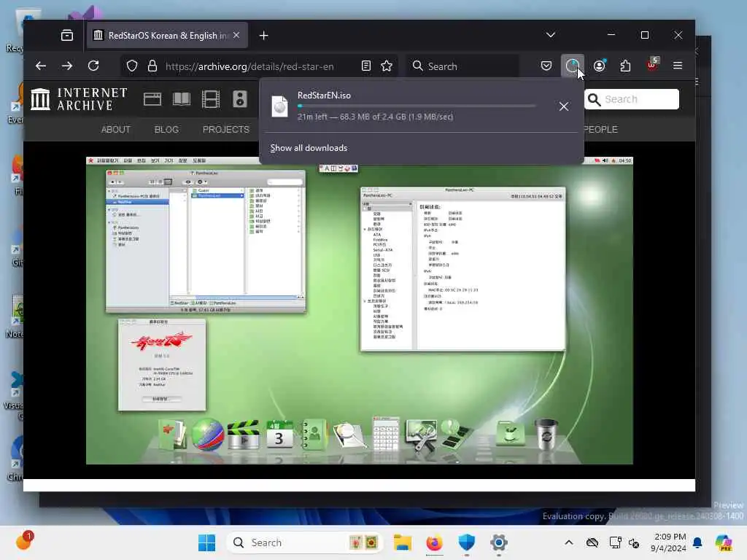The width and height of the screenshot is (747, 560).
Task: Open the Firefox account menu
Action: tap(600, 66)
